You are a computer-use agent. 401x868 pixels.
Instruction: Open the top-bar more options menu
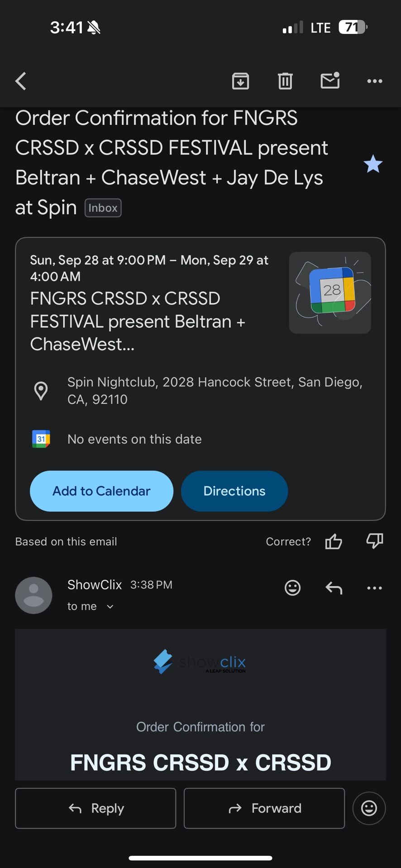click(375, 81)
